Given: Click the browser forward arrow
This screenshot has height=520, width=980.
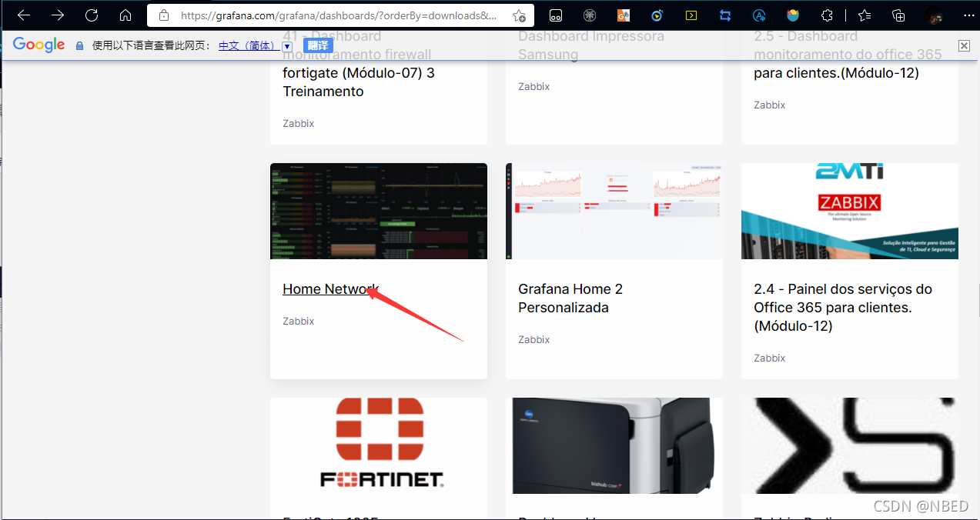Looking at the screenshot, I should point(58,15).
